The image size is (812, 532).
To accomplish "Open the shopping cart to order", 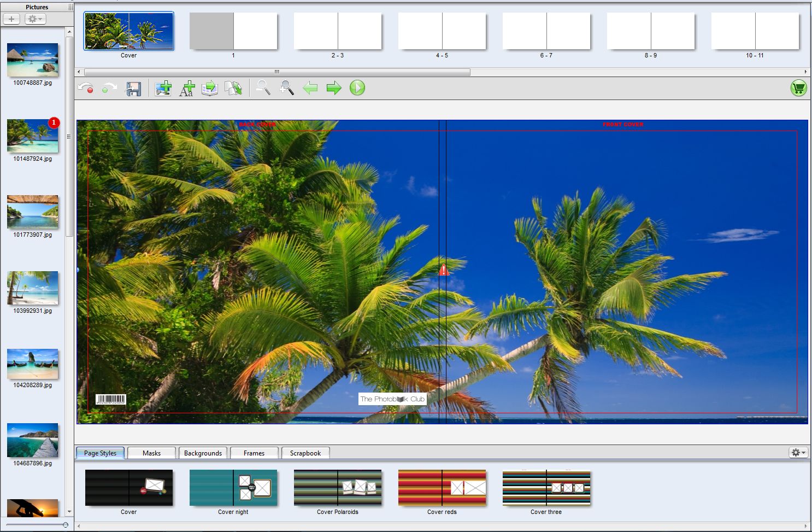I will click(x=799, y=88).
